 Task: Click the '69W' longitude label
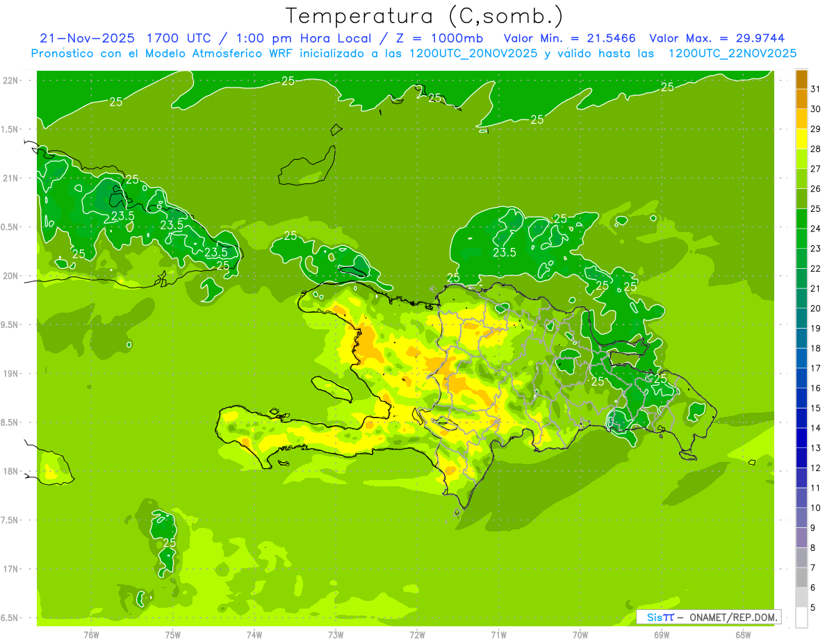[662, 635]
